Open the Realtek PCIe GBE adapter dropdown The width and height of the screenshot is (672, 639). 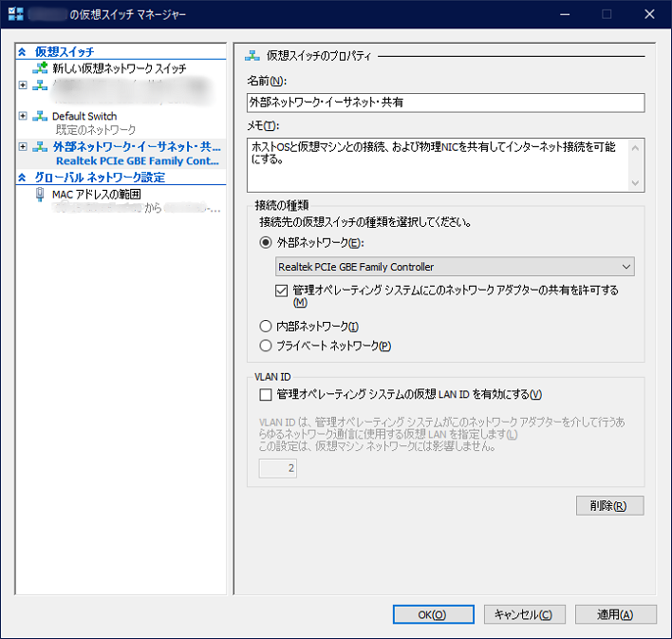pyautogui.click(x=455, y=267)
